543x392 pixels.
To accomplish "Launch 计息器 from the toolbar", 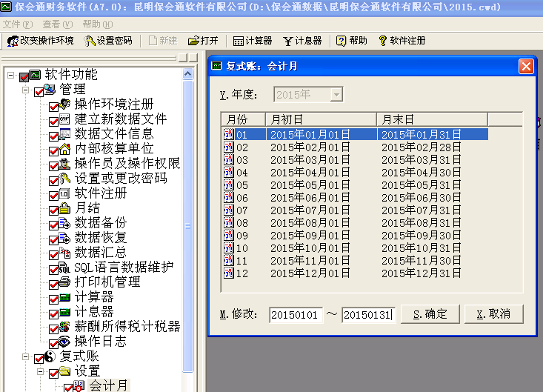I will tap(302, 41).
